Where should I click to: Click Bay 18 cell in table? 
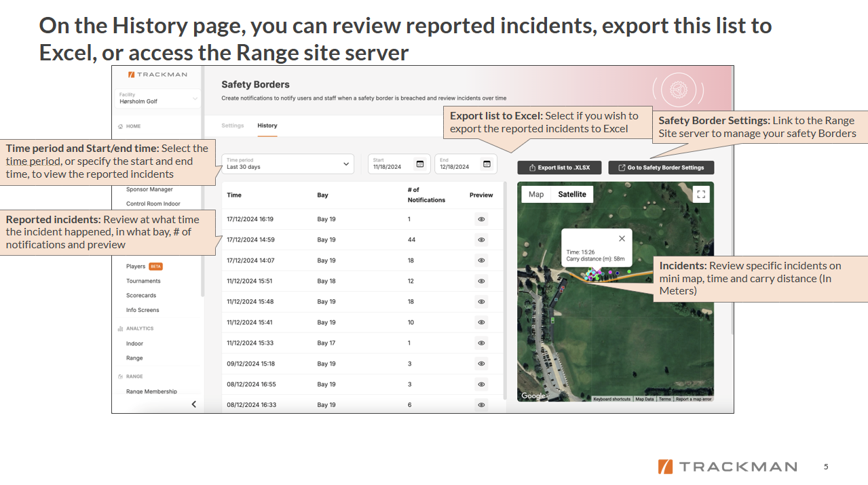tap(326, 281)
